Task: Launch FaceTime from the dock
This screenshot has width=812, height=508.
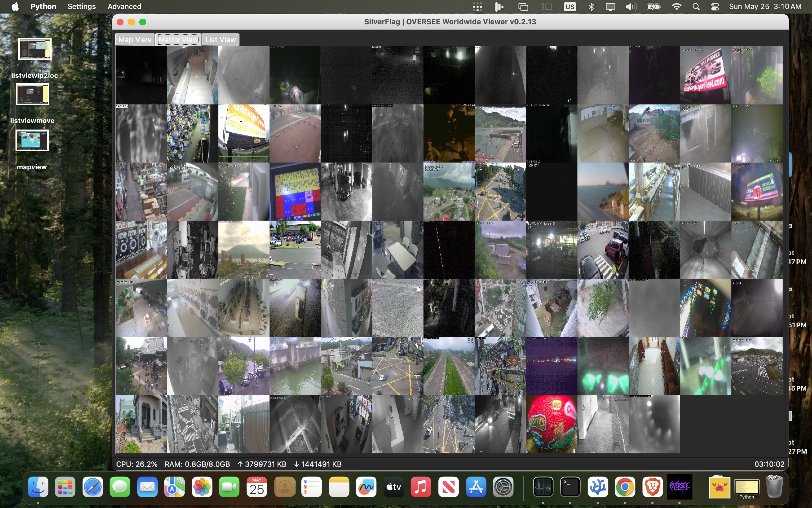Action: [x=229, y=487]
